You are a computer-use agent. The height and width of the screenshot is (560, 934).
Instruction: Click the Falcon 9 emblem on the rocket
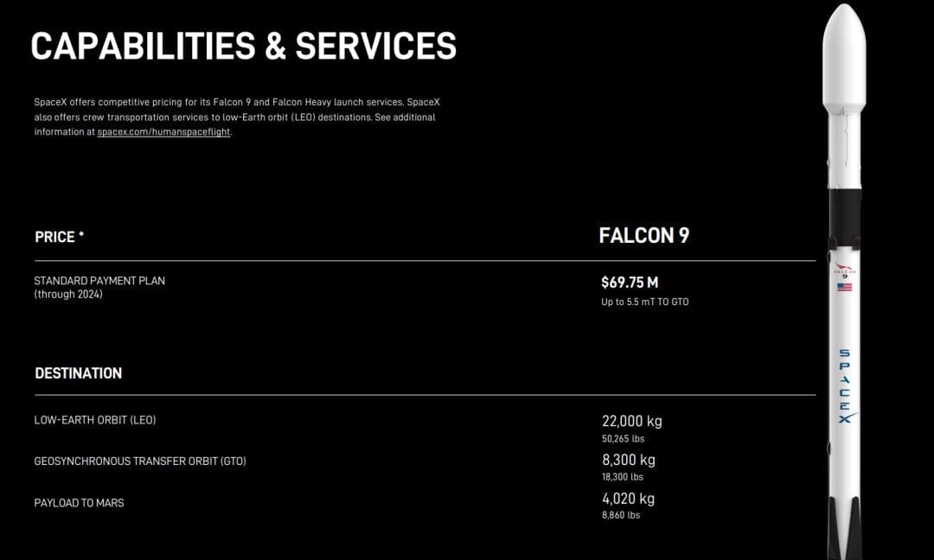pyautogui.click(x=844, y=270)
